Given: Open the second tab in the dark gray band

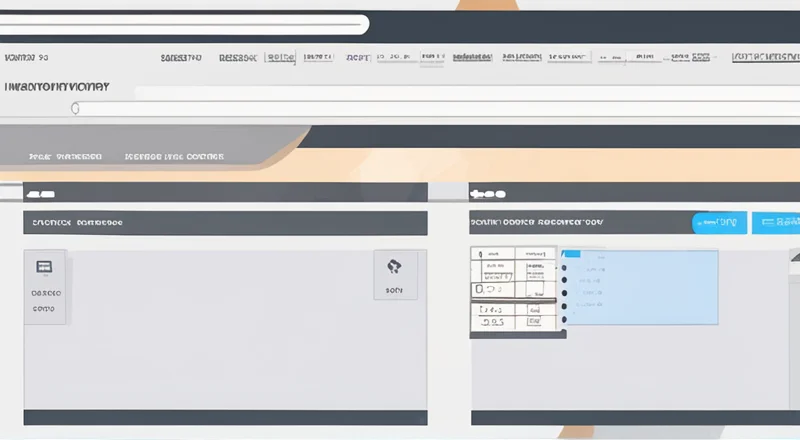Looking at the screenshot, I should click(173, 157).
